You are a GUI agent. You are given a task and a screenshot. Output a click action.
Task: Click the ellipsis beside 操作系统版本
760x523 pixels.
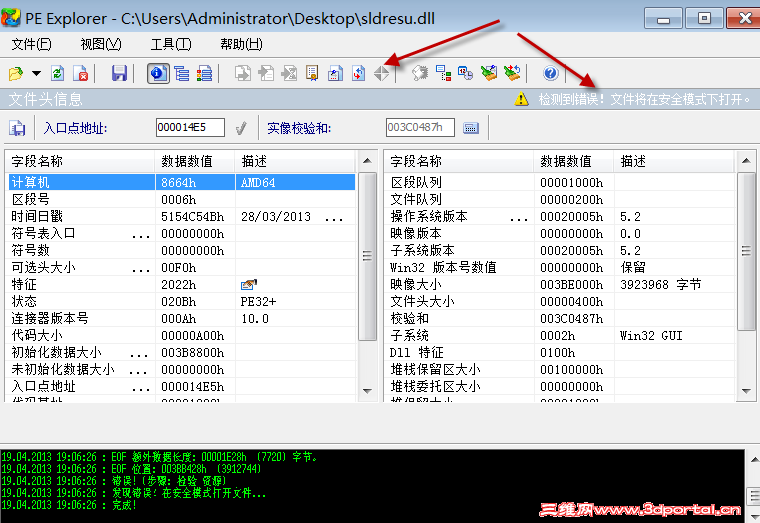(x=519, y=218)
